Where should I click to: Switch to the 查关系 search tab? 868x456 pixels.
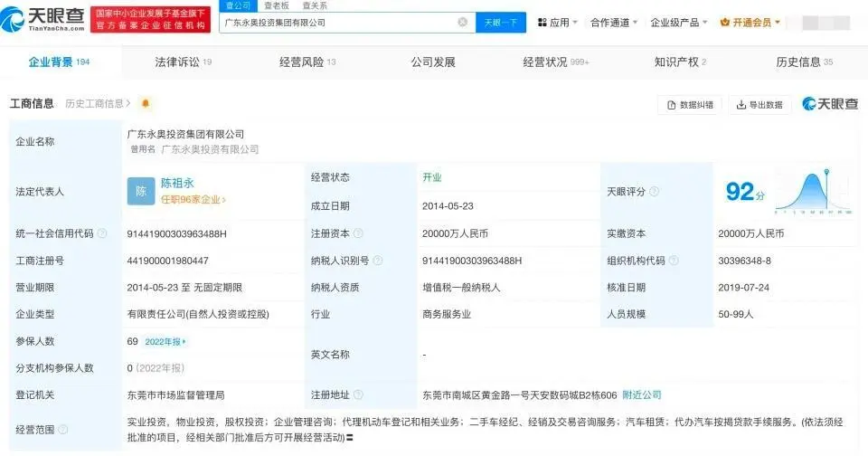pyautogui.click(x=315, y=5)
